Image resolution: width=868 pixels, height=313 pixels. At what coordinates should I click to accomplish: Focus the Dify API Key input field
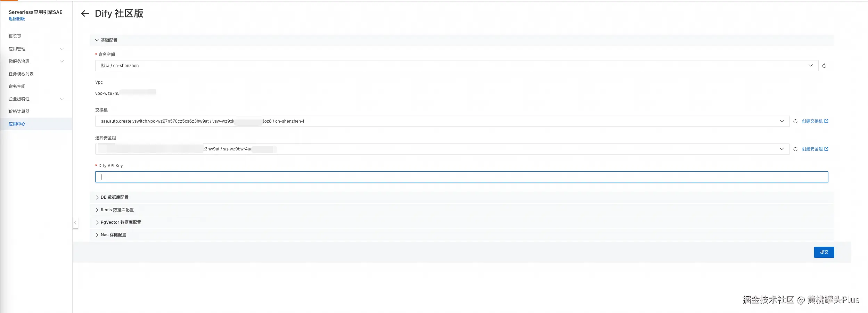coord(461,177)
